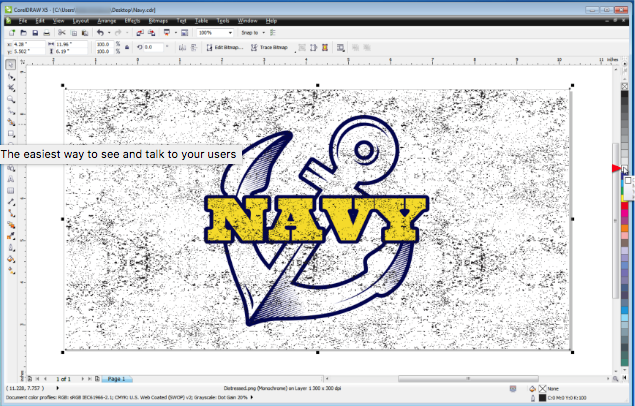
Task: Cut the selection with the scissors icon
Action: coord(62,33)
